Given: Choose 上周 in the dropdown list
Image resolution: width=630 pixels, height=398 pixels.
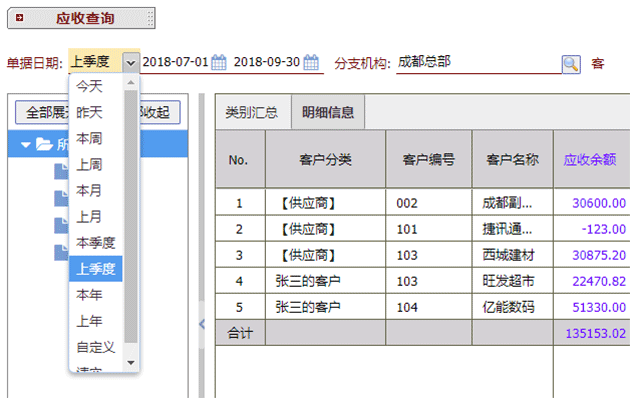Looking at the screenshot, I should point(96,164).
